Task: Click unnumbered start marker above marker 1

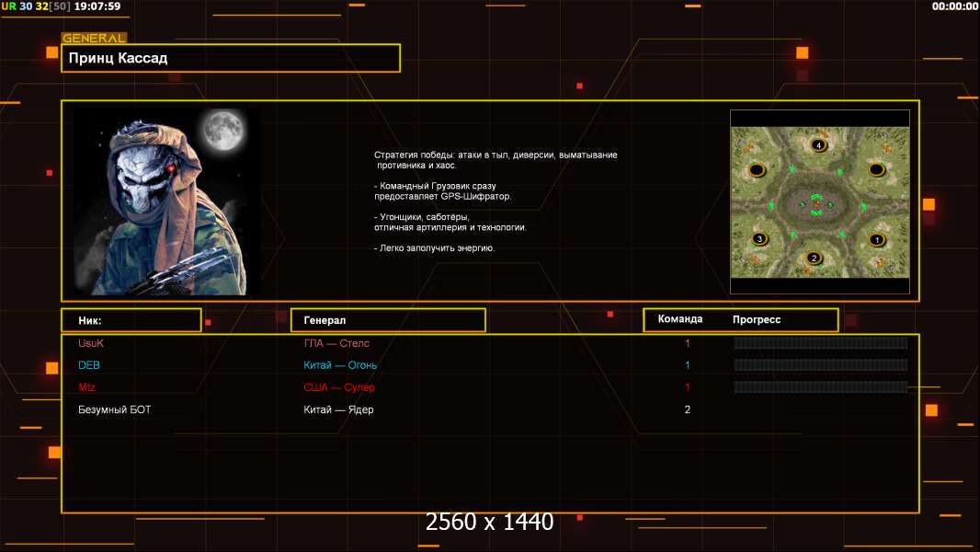Action: point(876,168)
